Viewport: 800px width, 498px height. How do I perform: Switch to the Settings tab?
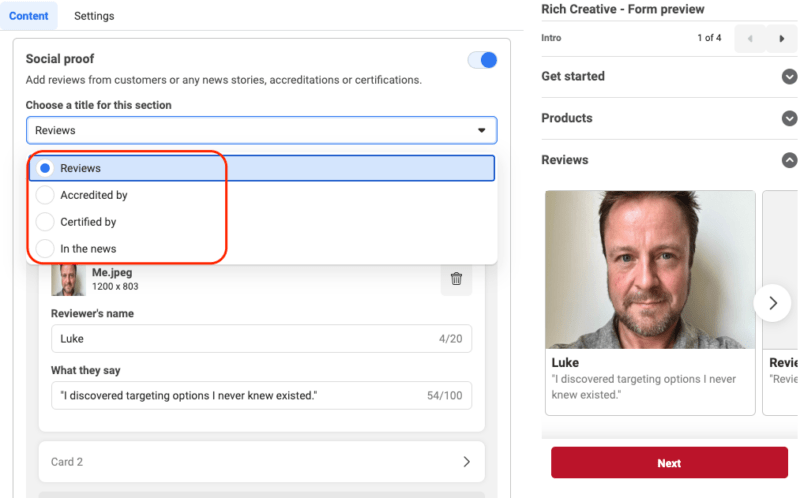[x=94, y=16]
